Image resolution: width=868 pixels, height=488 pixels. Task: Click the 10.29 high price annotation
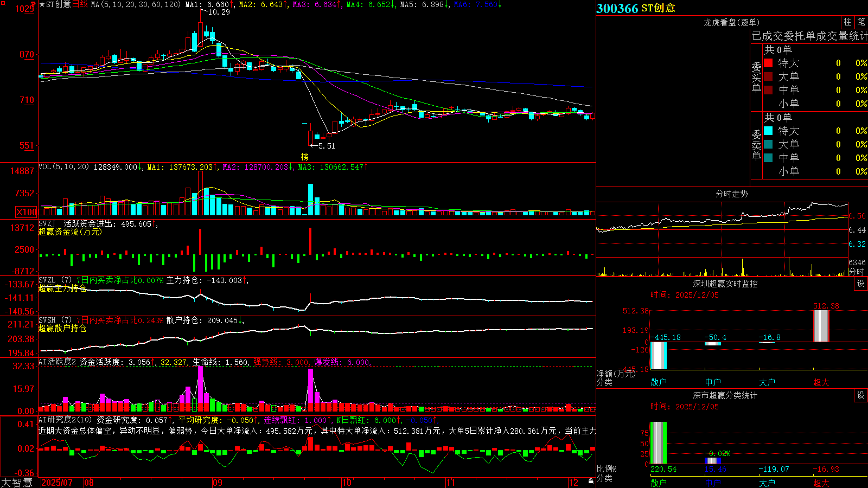[x=219, y=12]
